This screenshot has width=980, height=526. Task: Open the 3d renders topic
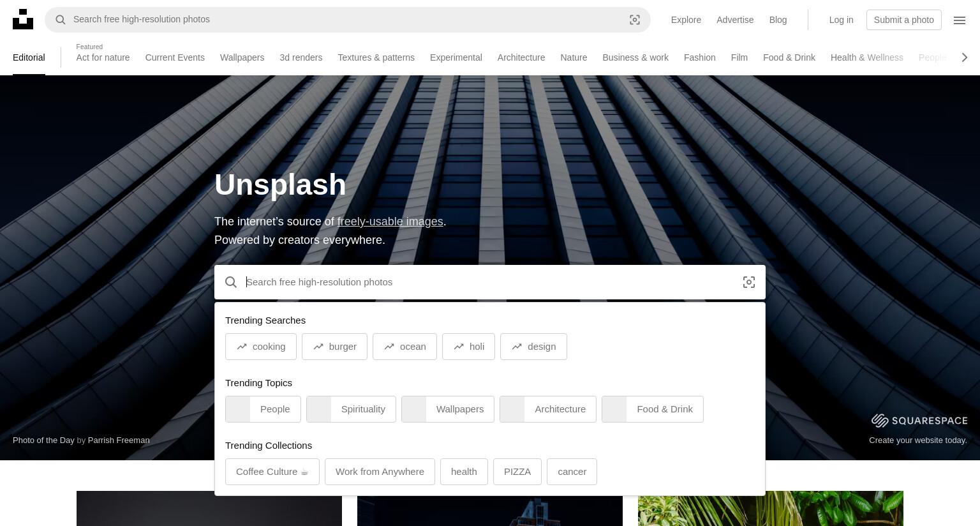[x=301, y=57]
